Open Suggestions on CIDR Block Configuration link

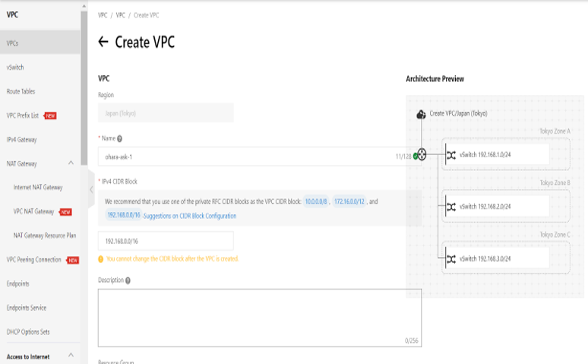[190, 216]
